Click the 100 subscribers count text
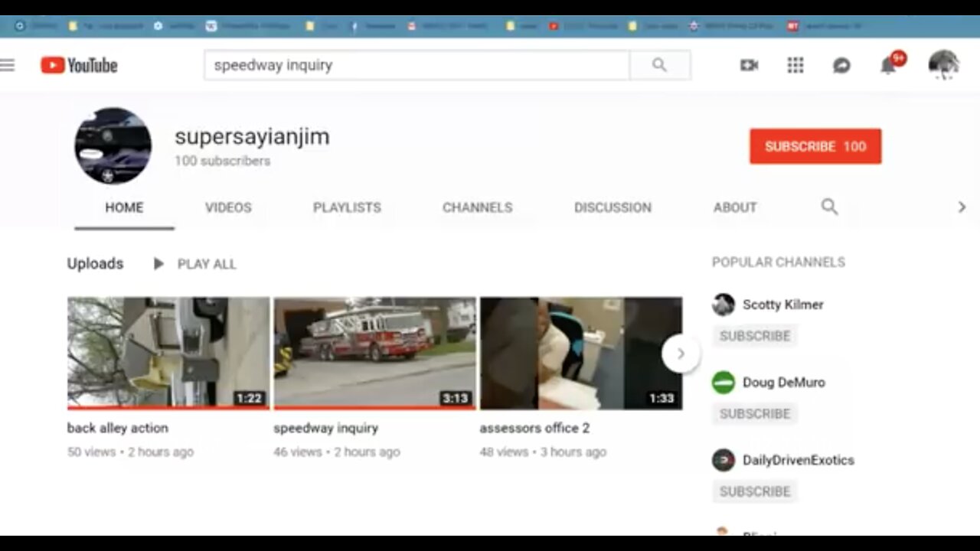980x551 pixels. [x=222, y=161]
